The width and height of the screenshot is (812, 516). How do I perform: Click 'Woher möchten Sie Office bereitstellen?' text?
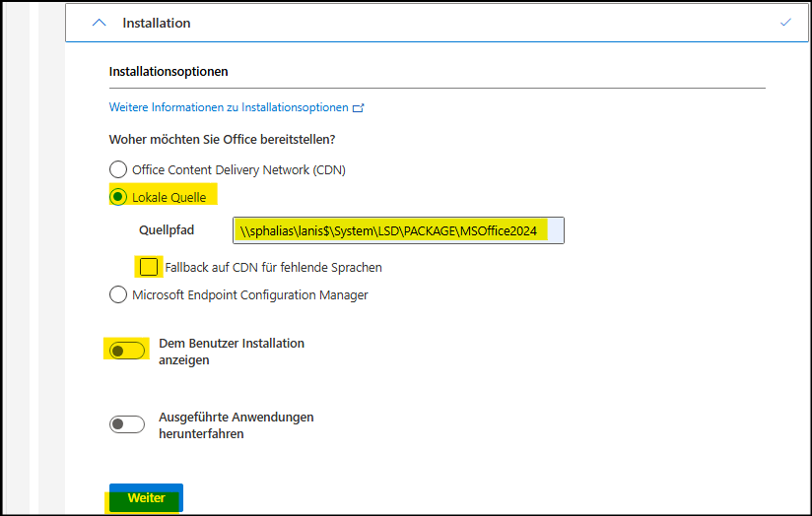[x=222, y=139]
